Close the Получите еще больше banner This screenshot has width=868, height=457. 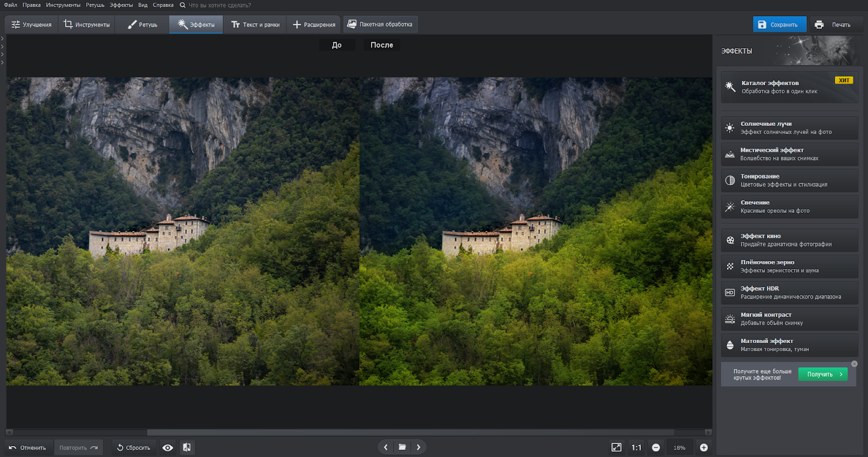point(854,364)
